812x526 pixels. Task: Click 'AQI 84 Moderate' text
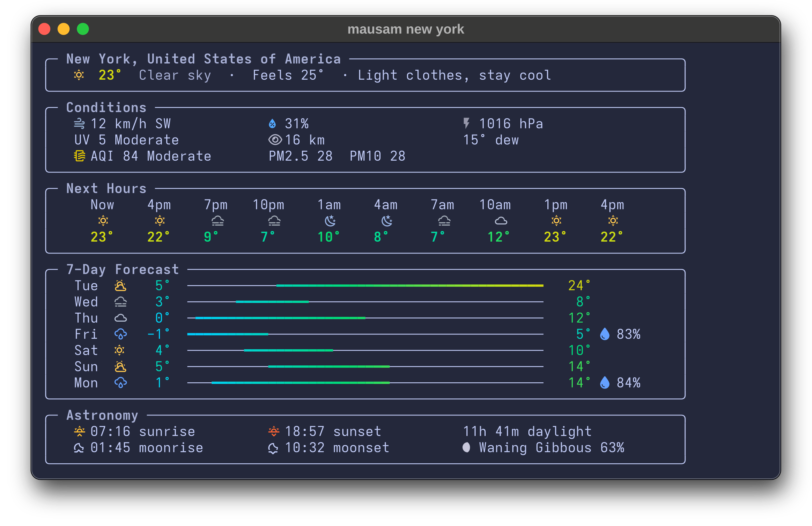[151, 156]
